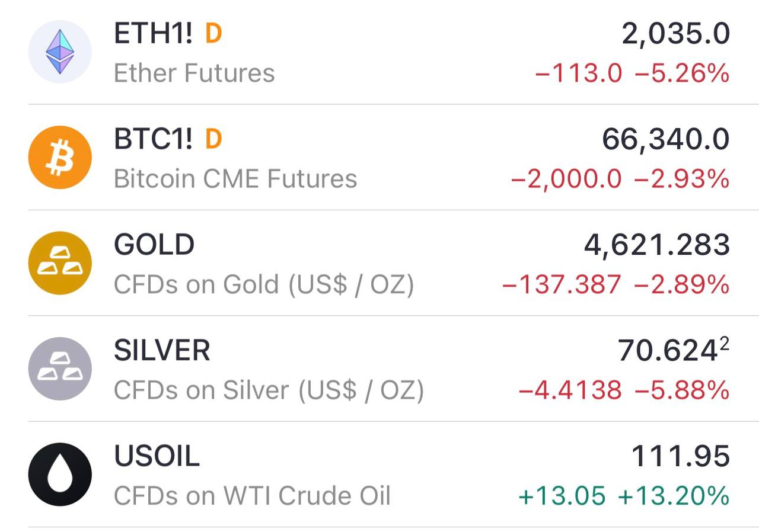Viewport: 759px width, 532px height.
Task: Click the CFDs on WTI Crude Oil description
Action: (x=252, y=496)
